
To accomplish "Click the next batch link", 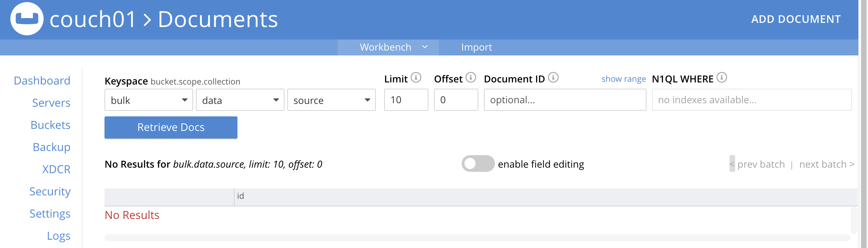I will point(826,164).
